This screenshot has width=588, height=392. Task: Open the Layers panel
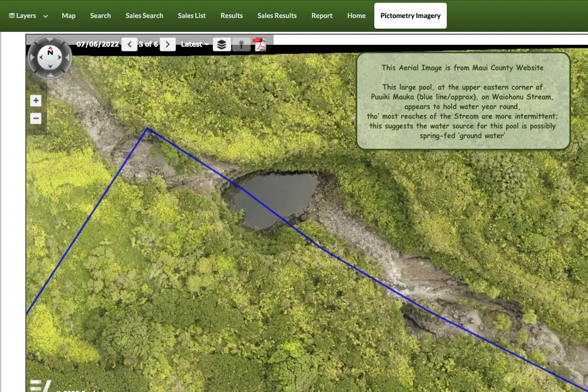pos(23,16)
